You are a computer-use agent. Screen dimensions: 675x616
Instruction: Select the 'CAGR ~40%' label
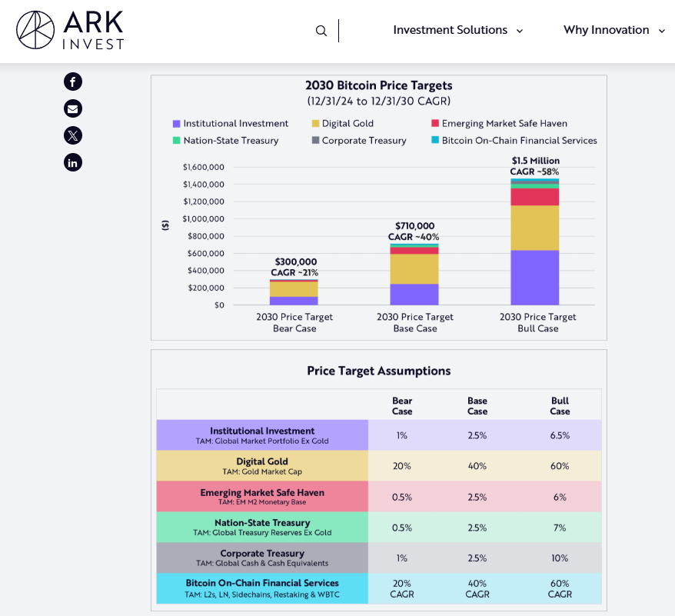point(414,237)
